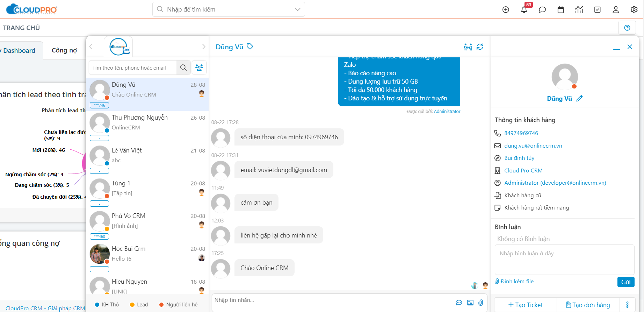Open quick reply message icon in chat input
Screen dimensions: 644x312
[459, 303]
